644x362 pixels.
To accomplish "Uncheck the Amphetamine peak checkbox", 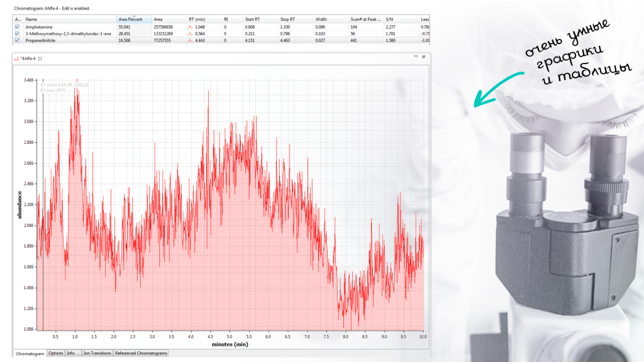I will point(17,27).
